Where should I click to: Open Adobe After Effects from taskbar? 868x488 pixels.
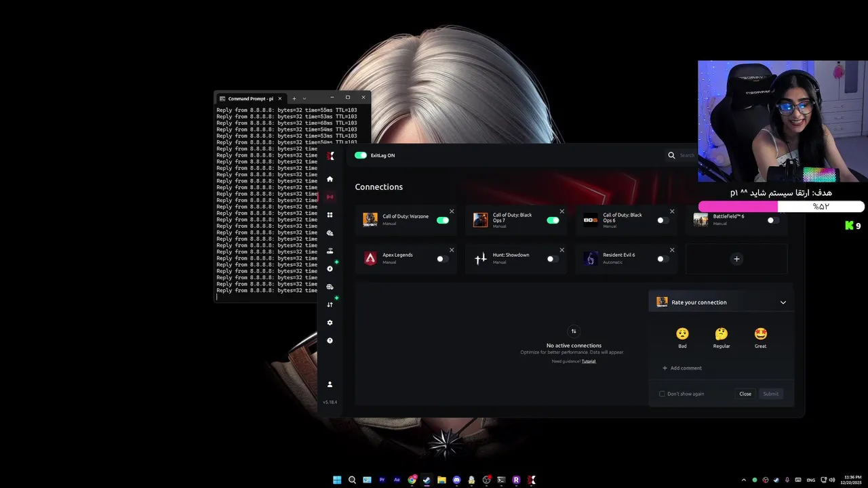(x=397, y=480)
